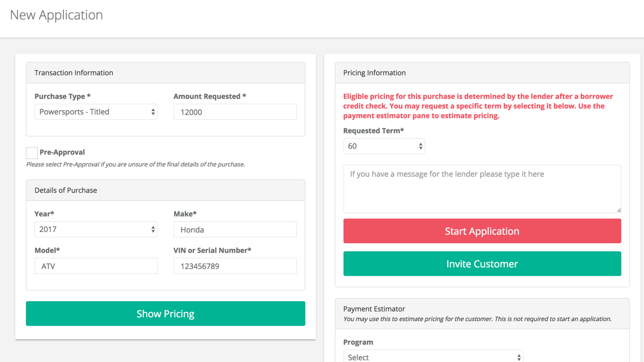
Task: Open the Purchase Type dropdown
Action: (x=96, y=112)
